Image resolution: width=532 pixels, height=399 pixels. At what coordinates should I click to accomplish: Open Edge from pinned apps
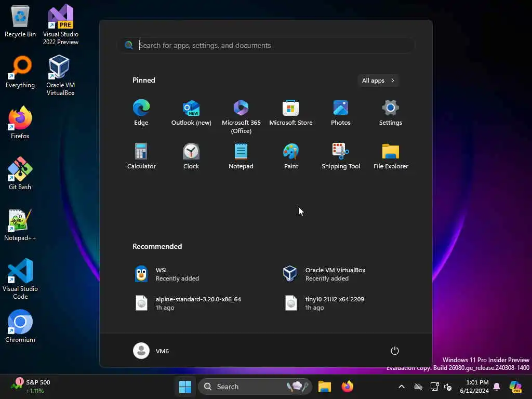[141, 113]
